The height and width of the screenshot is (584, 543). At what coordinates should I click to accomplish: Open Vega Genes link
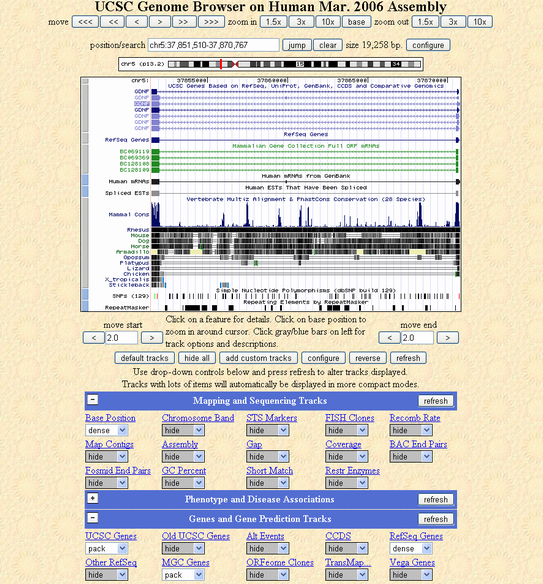[412, 562]
